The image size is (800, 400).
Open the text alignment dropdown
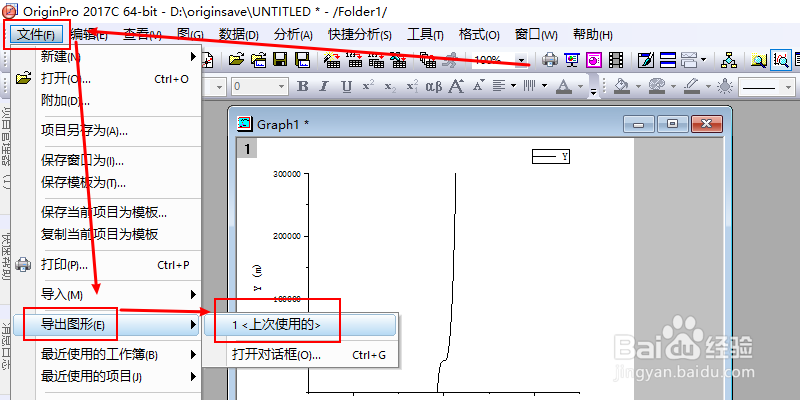(x=513, y=86)
